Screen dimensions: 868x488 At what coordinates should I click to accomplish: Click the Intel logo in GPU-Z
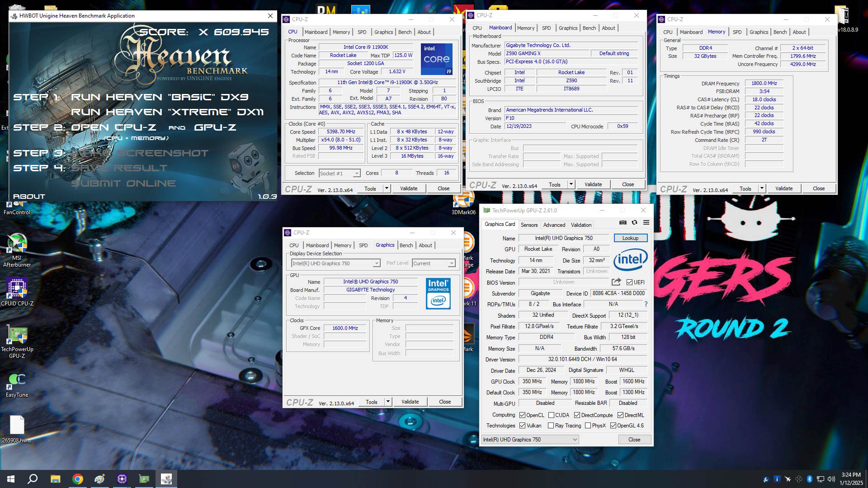click(631, 259)
